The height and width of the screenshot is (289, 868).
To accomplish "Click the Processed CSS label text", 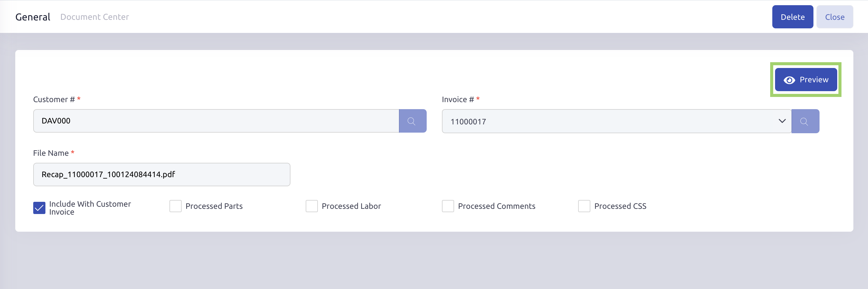I will (620, 206).
